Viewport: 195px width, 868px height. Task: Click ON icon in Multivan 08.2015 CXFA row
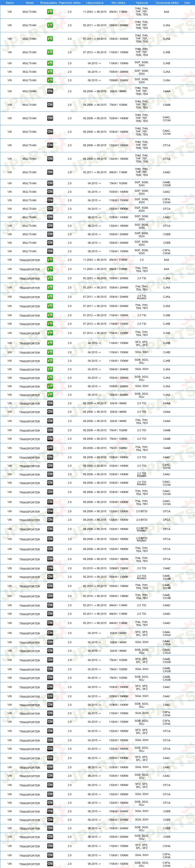pos(50,251)
